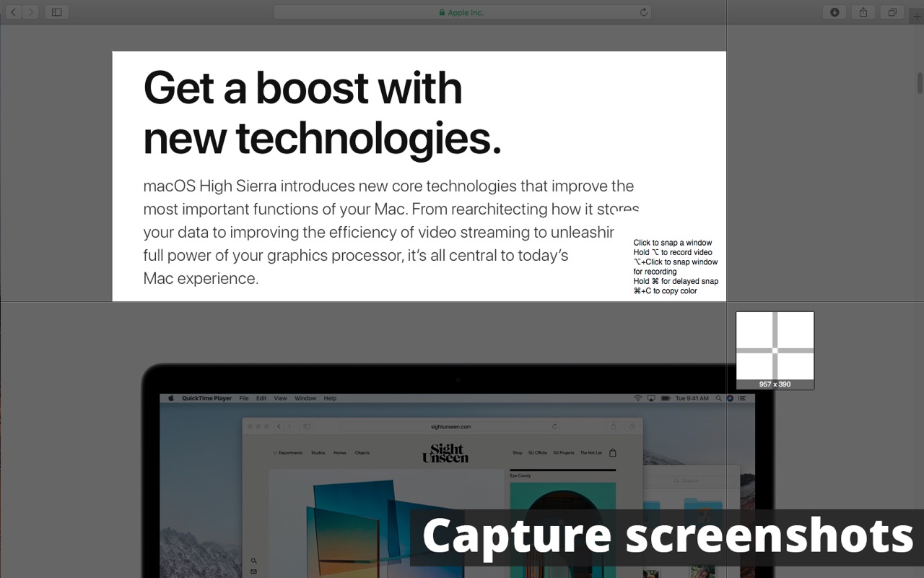
Task: Open the View menu in QuickTime Player
Action: pos(280,398)
